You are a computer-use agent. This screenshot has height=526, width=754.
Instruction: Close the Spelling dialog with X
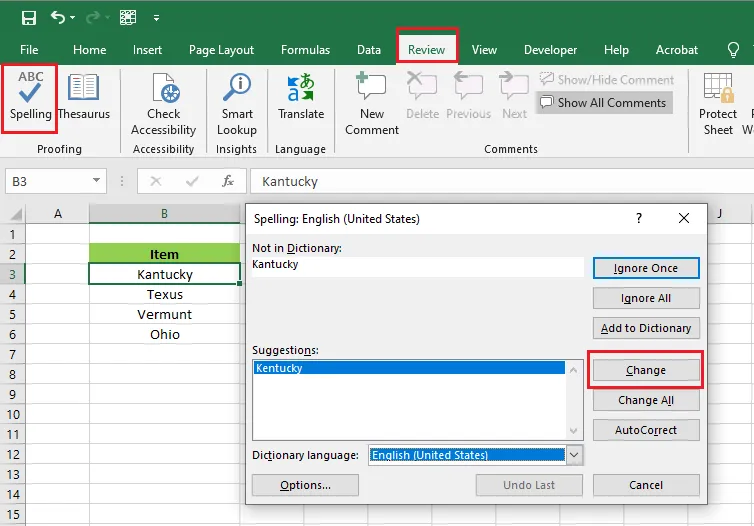(684, 218)
